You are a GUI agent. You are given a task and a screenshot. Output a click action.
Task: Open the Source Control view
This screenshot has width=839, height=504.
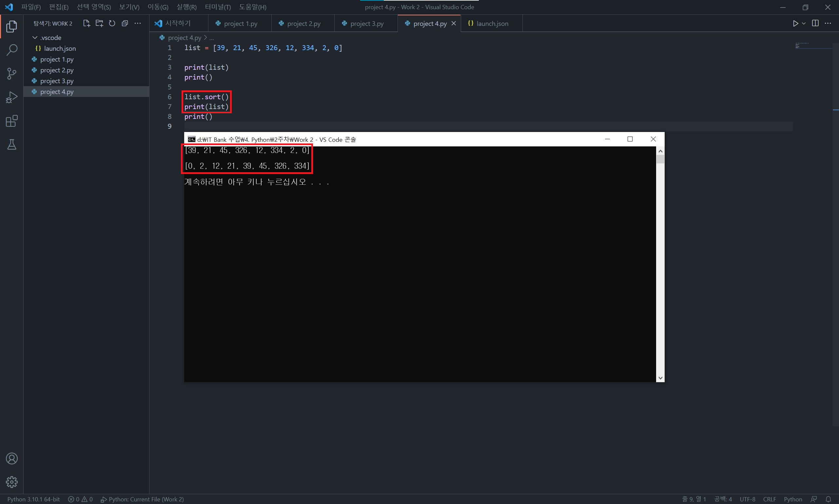click(x=11, y=74)
